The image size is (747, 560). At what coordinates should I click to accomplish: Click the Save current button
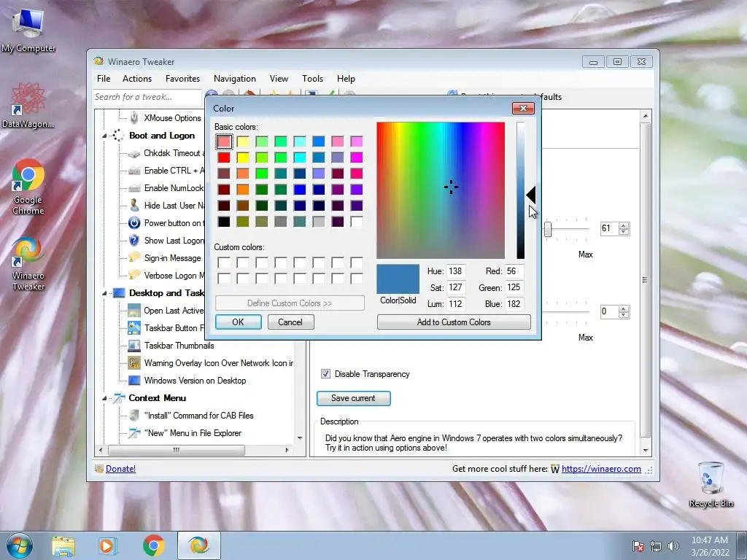[354, 398]
